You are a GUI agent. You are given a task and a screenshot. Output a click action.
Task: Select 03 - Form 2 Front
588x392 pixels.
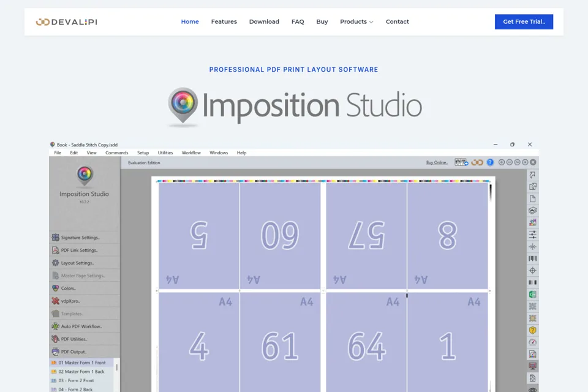(81, 381)
